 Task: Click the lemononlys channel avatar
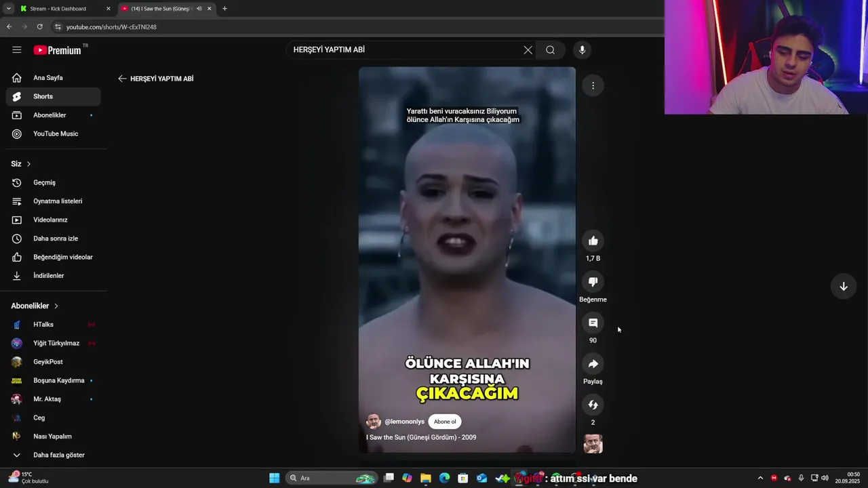374,422
